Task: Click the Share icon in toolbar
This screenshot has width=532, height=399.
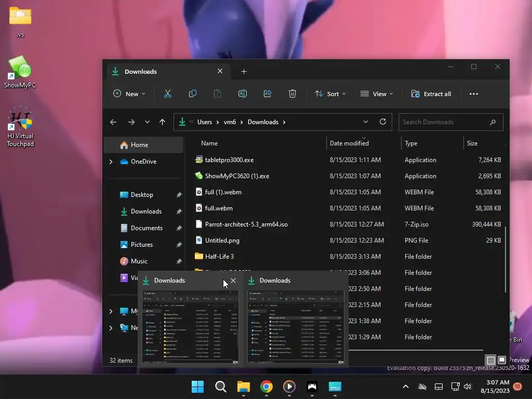Action: (268, 94)
